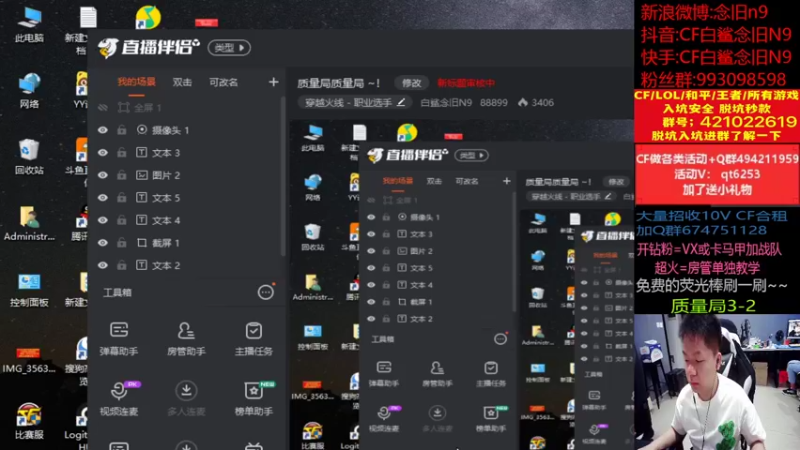The width and height of the screenshot is (800, 450).
Task: Open the 主播任务 tool in main window
Action: point(254,338)
